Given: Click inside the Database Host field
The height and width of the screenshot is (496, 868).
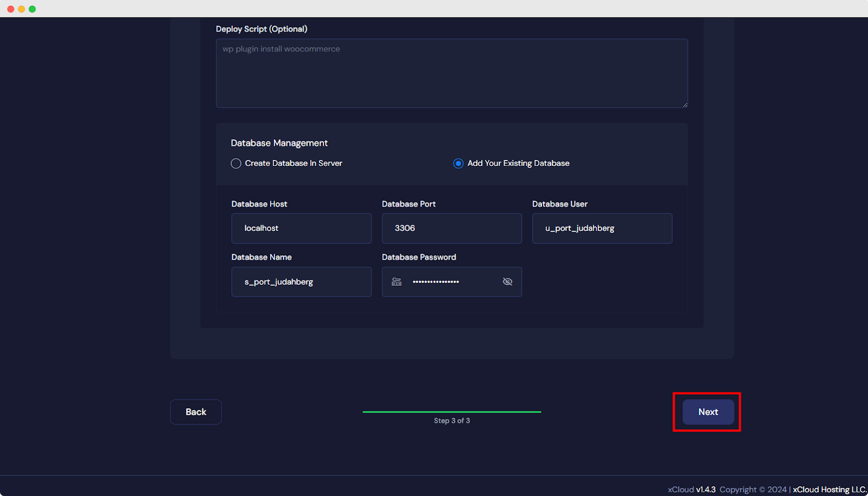Looking at the screenshot, I should [x=301, y=228].
